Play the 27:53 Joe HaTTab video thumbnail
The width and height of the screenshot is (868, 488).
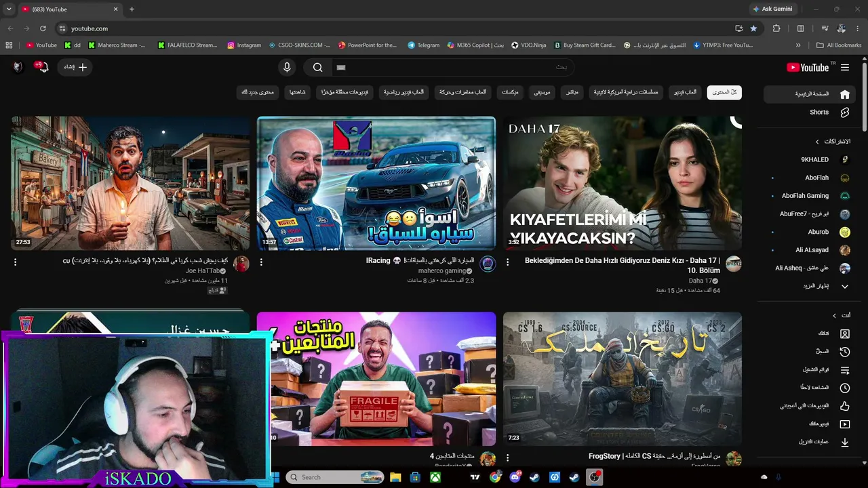coord(130,183)
